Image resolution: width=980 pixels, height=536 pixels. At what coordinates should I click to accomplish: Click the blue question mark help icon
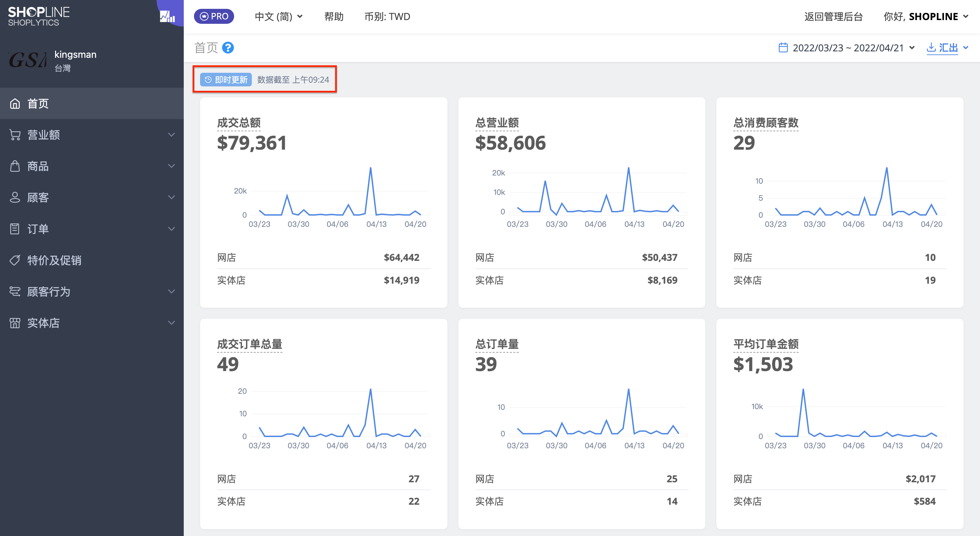click(228, 48)
